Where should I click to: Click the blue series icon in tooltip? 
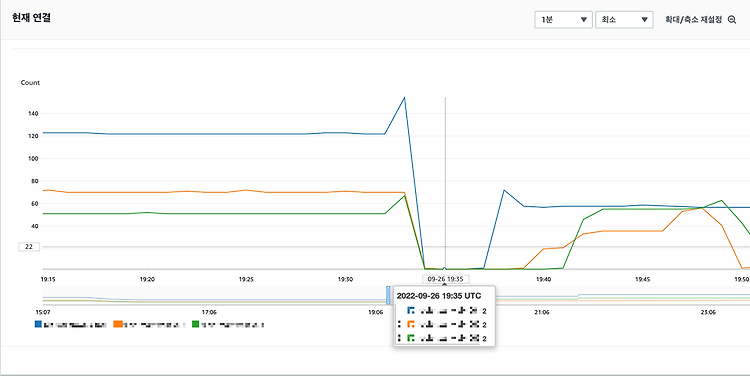click(410, 310)
